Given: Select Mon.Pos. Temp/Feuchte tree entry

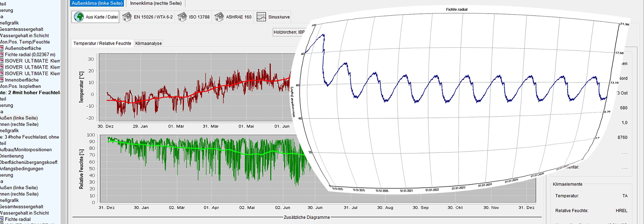Looking at the screenshot, I should tap(25, 42).
